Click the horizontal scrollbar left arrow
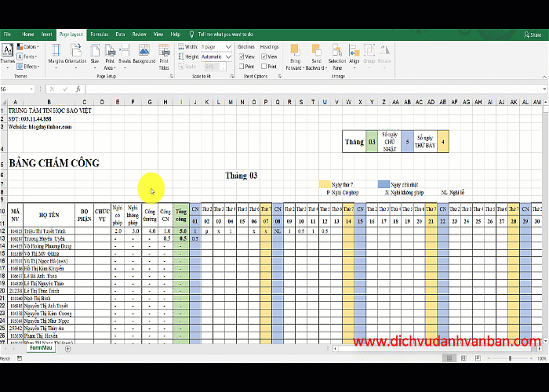This screenshot has height=392, width=549. pos(336,349)
